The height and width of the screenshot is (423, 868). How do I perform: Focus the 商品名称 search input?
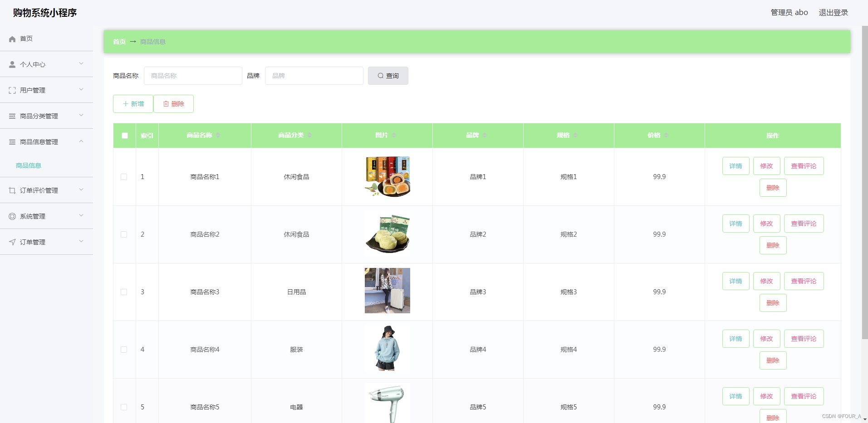click(x=193, y=76)
